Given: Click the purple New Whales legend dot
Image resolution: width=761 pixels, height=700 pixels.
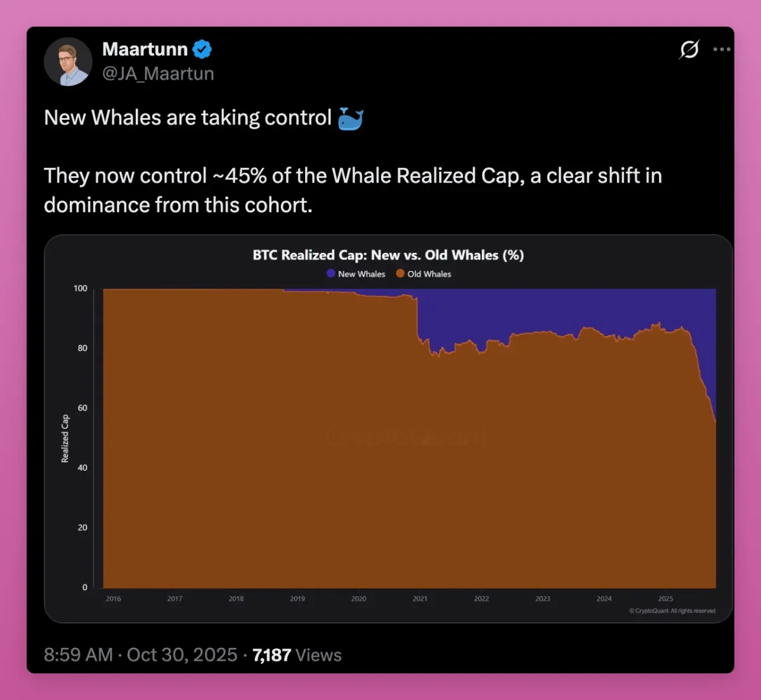Looking at the screenshot, I should point(330,273).
